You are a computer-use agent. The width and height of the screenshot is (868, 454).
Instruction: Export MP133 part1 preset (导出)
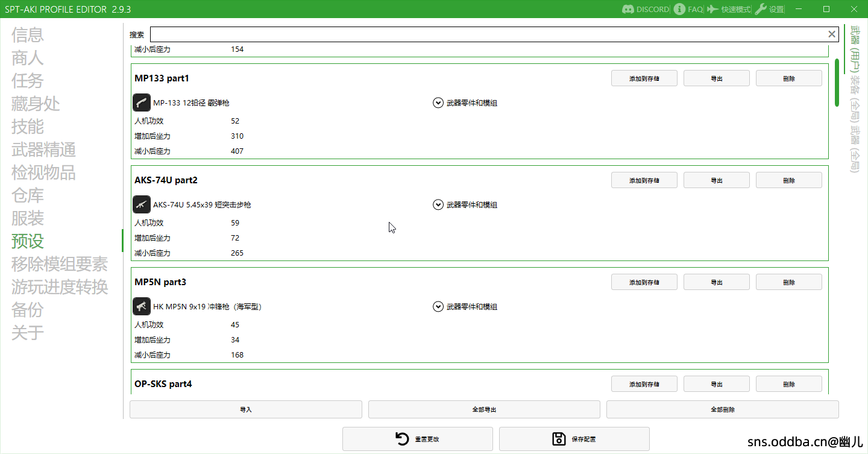717,78
